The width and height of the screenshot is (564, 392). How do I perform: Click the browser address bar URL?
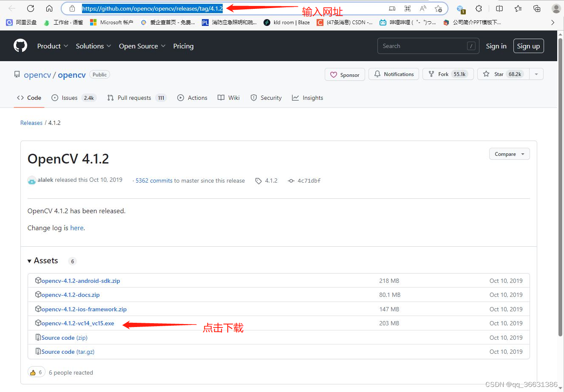click(152, 8)
